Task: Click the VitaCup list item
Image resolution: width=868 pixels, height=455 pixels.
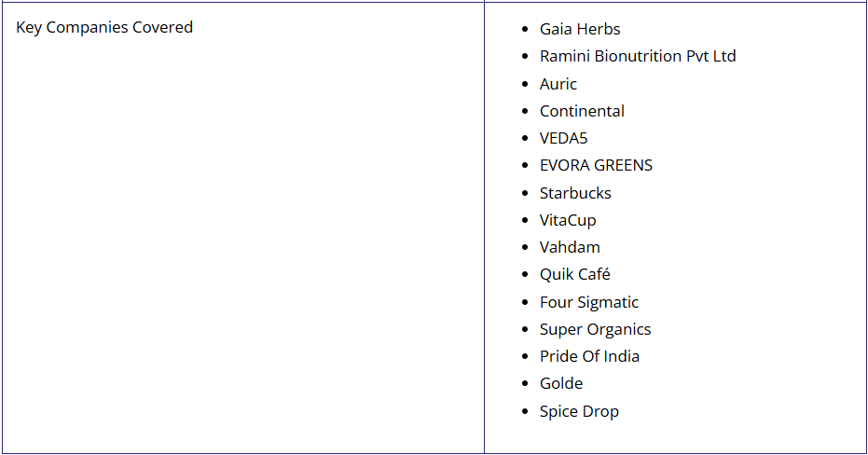Action: tap(568, 220)
